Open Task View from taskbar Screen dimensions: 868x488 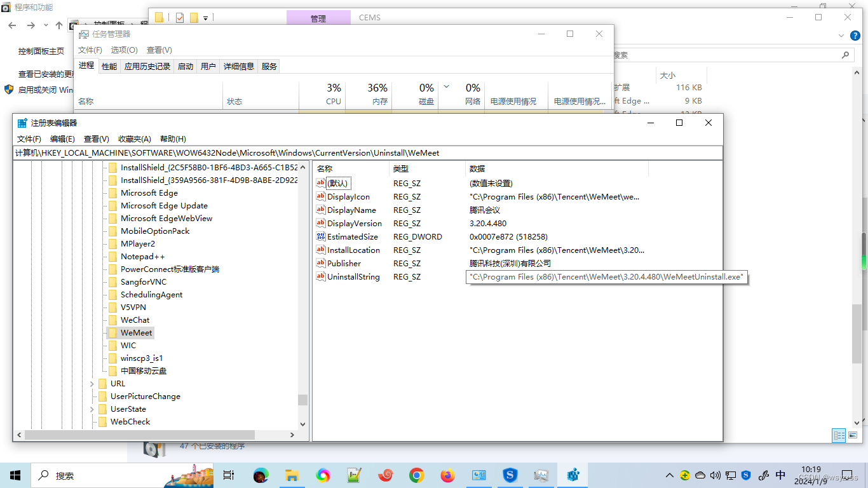[229, 475]
